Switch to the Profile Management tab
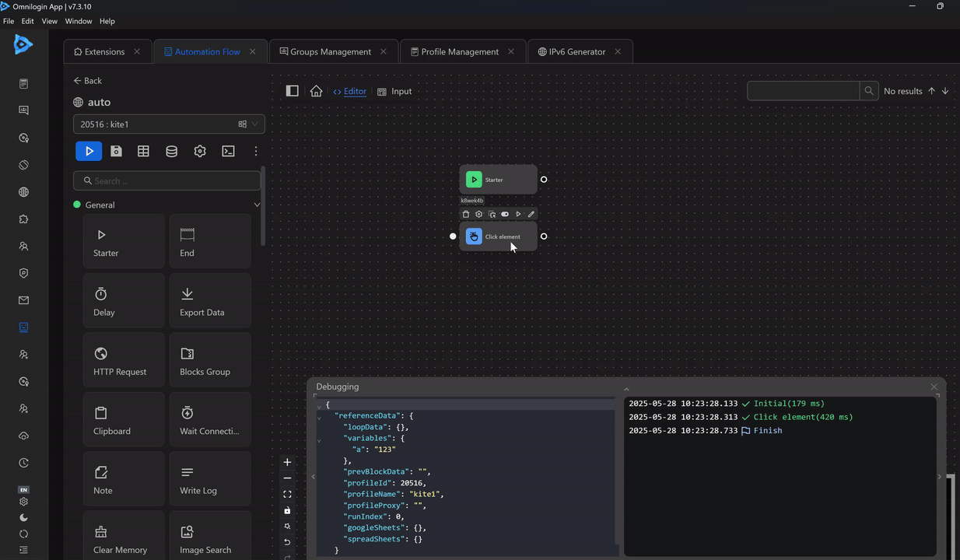This screenshot has height=560, width=960. 459,51
